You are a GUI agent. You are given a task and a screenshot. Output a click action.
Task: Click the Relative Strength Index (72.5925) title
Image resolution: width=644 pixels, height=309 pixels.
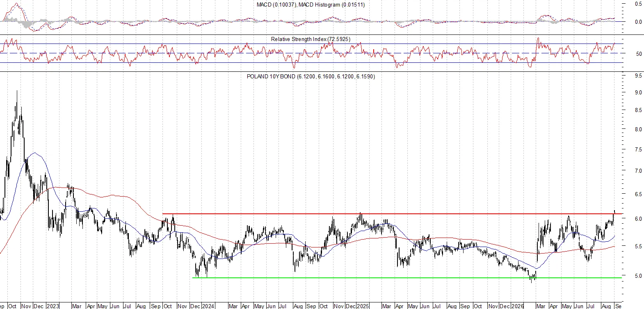(x=311, y=39)
